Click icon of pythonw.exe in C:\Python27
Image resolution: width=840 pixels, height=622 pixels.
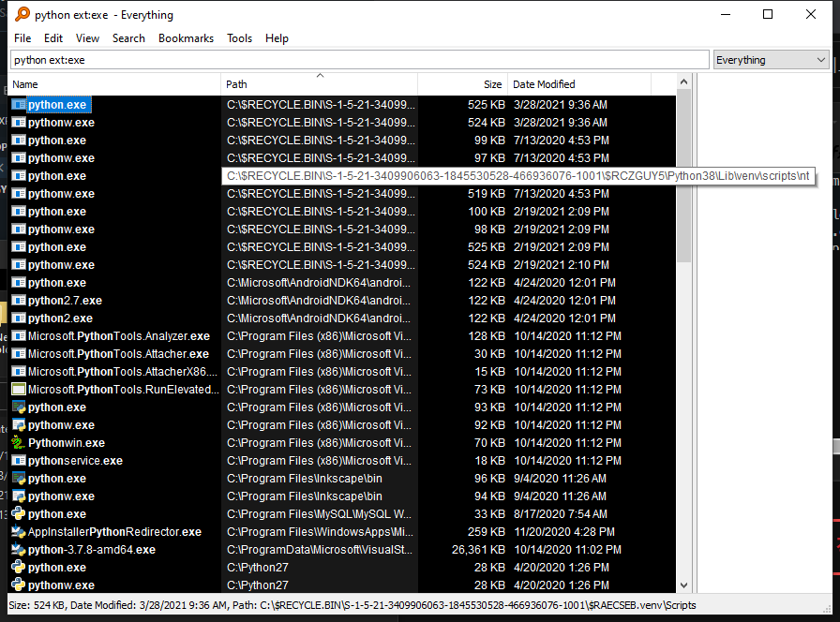(18, 585)
